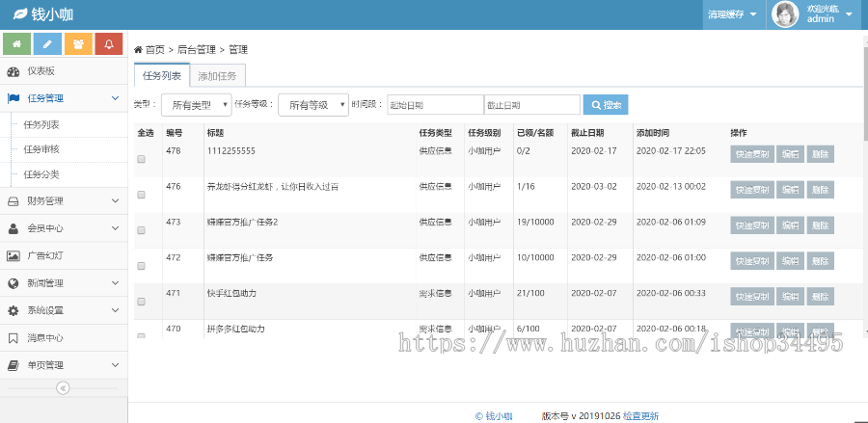
Task: Collapse the sidebar with double-arrow icon
Action: coord(63,388)
